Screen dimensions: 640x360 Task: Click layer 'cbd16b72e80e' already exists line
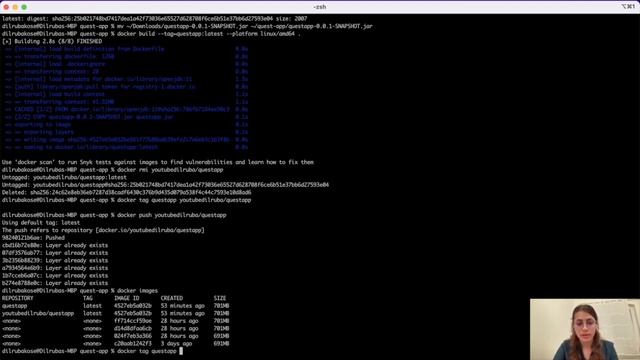[x=55, y=245]
